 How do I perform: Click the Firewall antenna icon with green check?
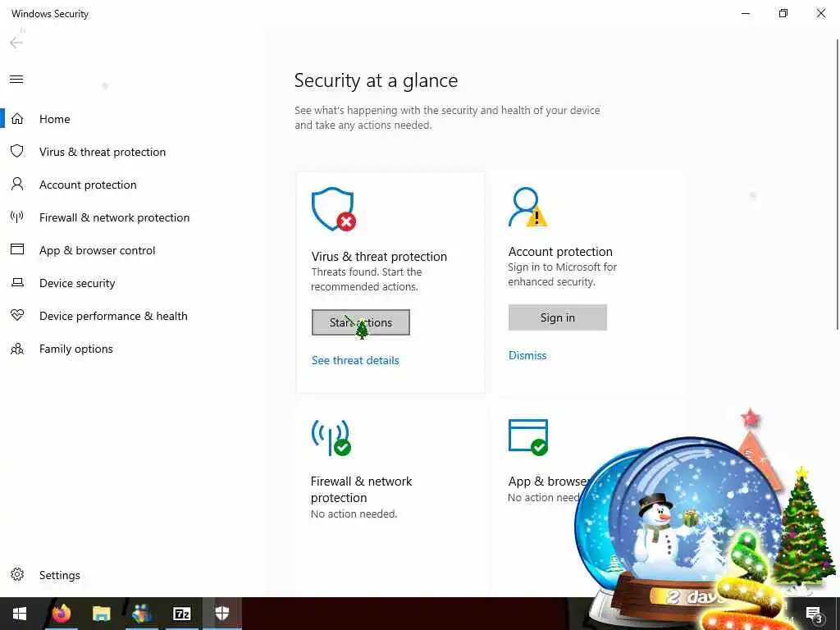(331, 438)
